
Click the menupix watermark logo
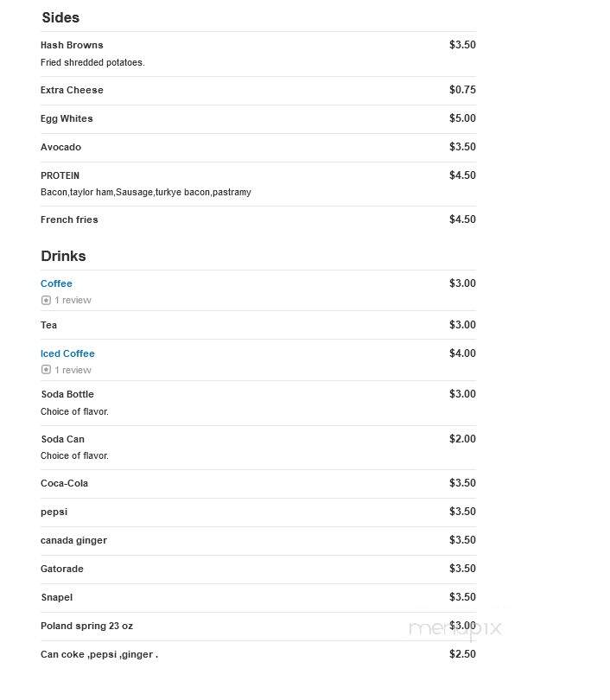[455, 628]
